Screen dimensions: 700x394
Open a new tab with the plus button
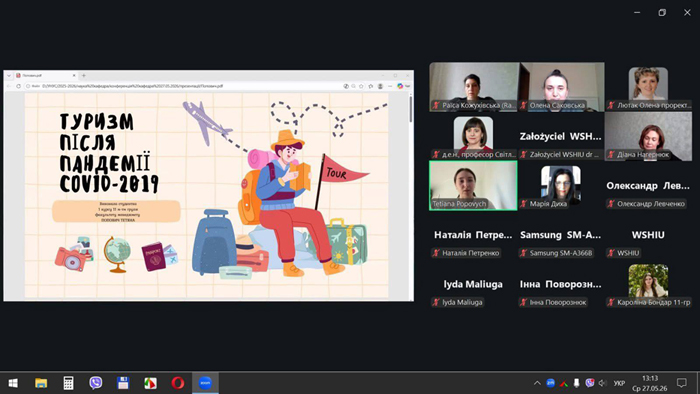[83, 76]
